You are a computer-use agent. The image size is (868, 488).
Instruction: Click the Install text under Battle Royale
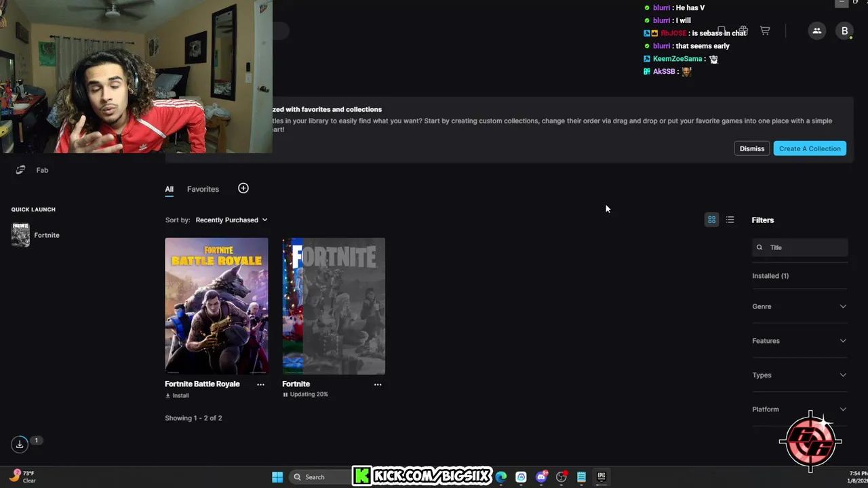click(180, 396)
